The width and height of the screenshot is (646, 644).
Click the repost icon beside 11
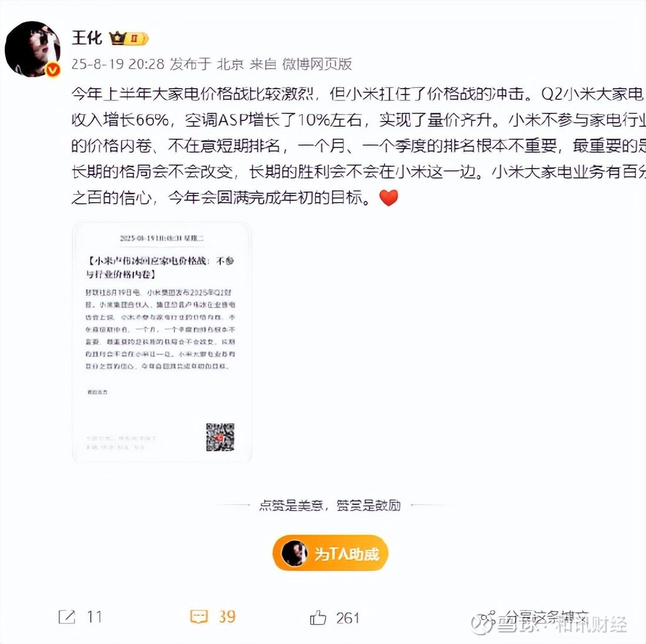(x=67, y=617)
